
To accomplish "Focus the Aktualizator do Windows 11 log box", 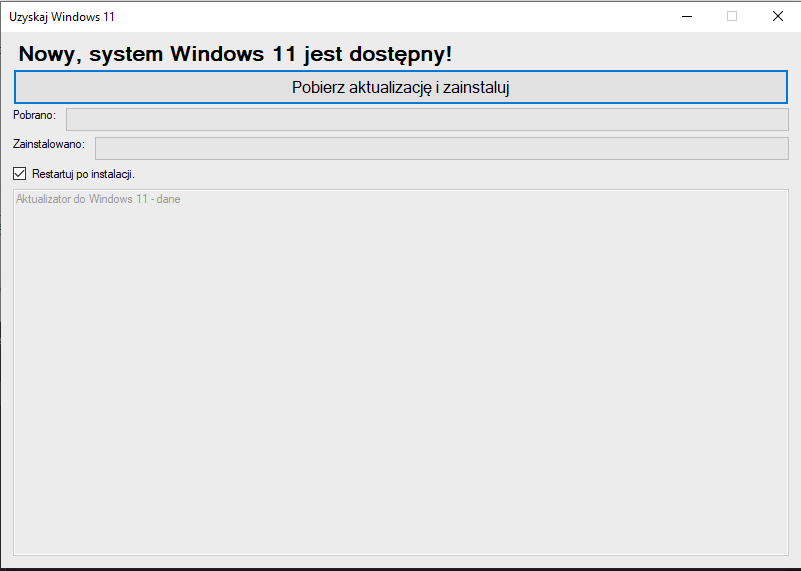I will 401,372.
